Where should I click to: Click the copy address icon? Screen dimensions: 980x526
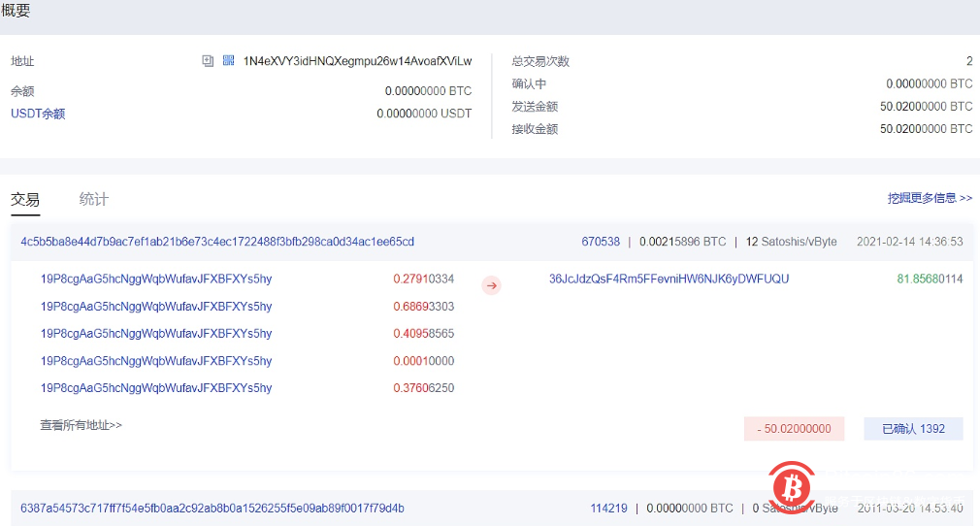208,61
